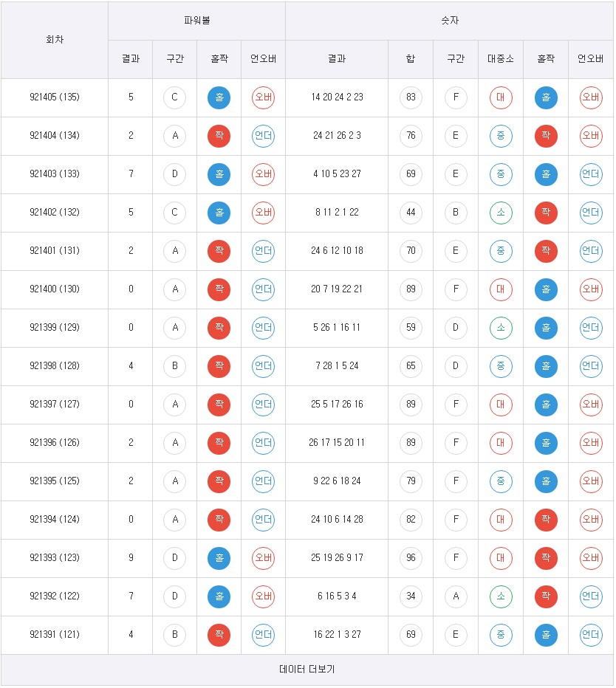Click the 파워볼 header group
Image resolution: width=616 pixels, height=688 pixels.
(197, 21)
